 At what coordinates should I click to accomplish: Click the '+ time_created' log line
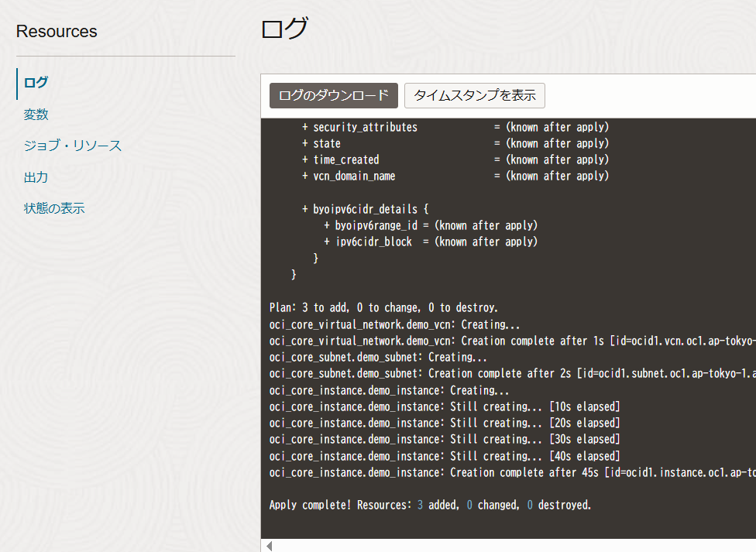pyautogui.click(x=455, y=160)
